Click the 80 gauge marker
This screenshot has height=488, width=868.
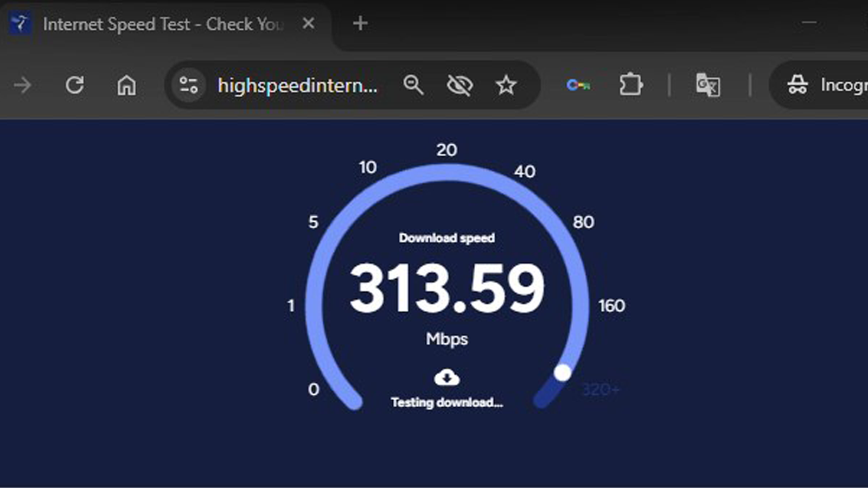pyautogui.click(x=584, y=222)
